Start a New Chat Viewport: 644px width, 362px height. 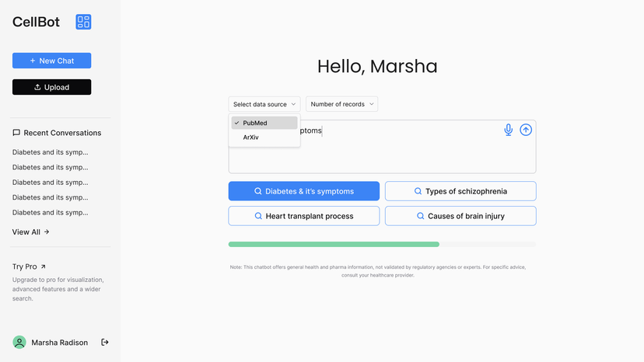coord(51,61)
